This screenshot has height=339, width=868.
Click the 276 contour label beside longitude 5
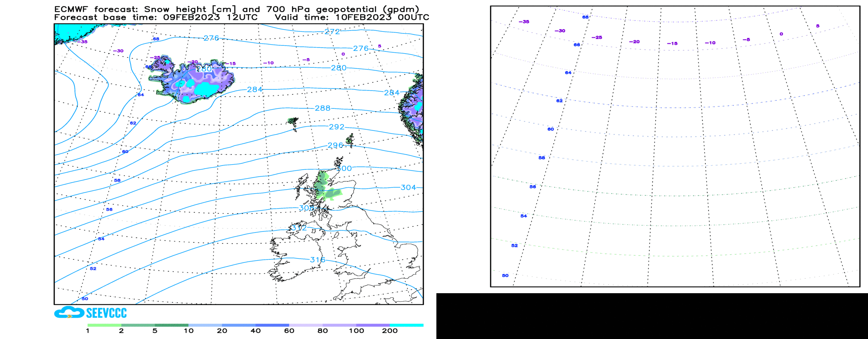click(x=361, y=48)
